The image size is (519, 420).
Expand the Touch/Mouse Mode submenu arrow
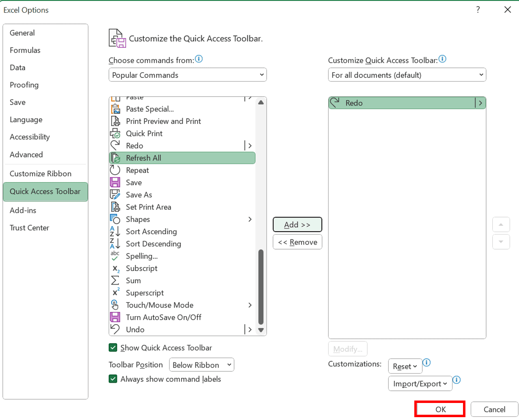click(x=250, y=305)
